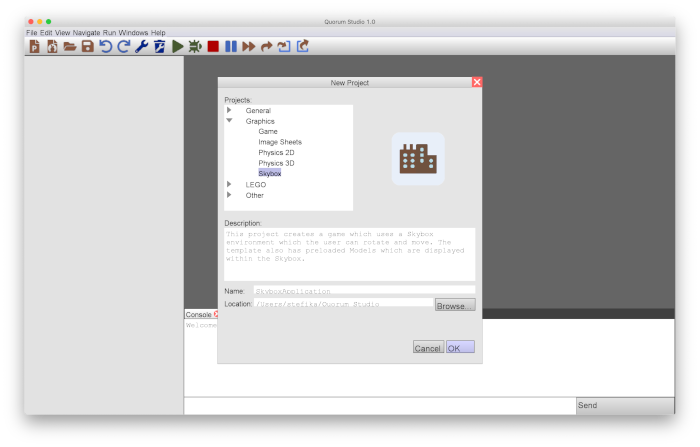Select the Other tree label
The width and height of the screenshot is (700, 447).
point(254,195)
